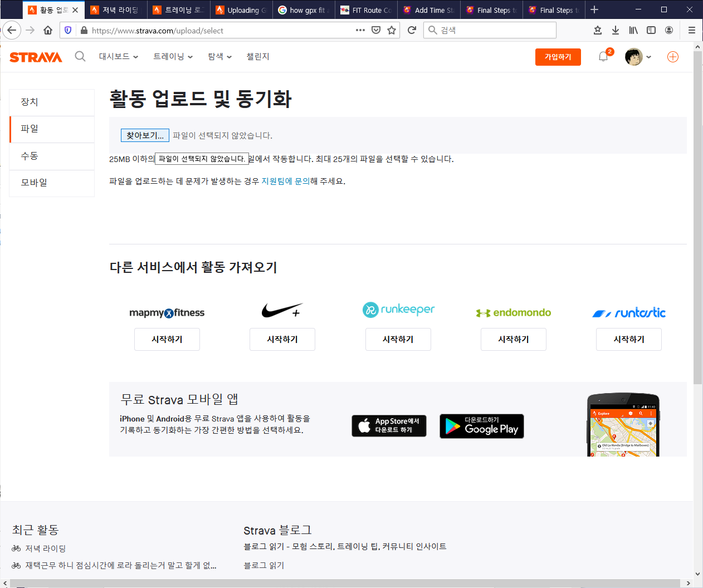Click the orange plus upload icon
Screen dimensions: 703x588
(673, 57)
